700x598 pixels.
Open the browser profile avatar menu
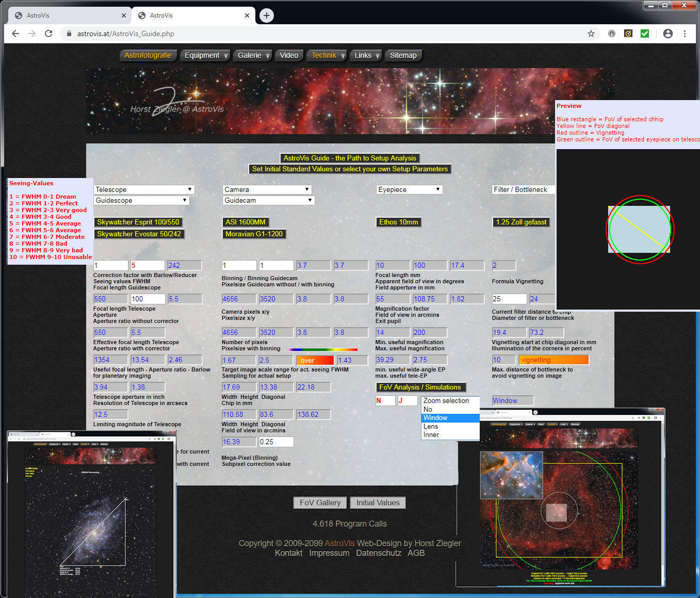click(668, 34)
